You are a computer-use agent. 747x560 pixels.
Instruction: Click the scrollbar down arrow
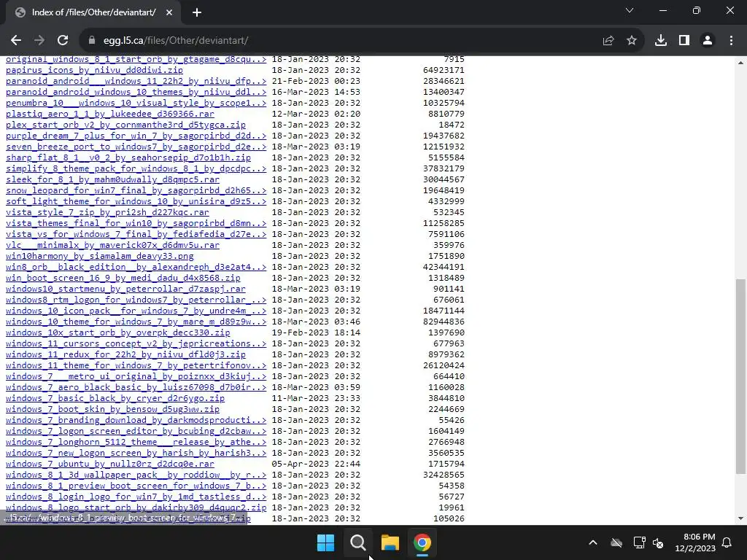tap(740, 518)
